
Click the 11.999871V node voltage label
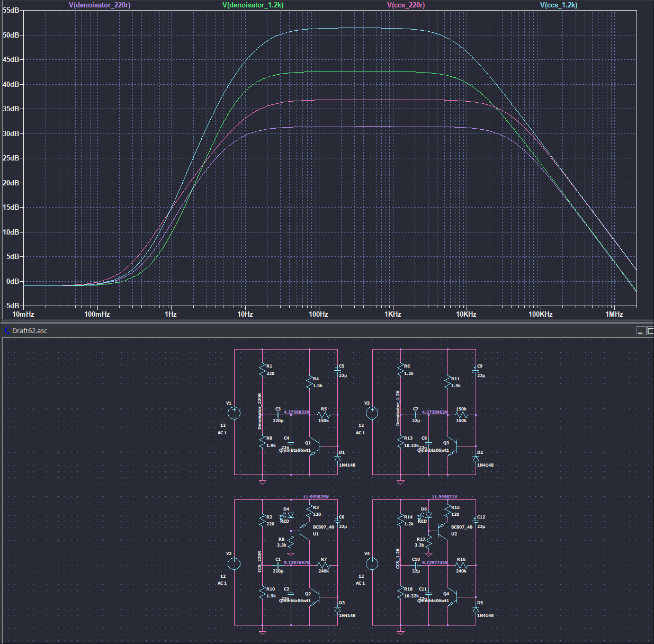tap(444, 497)
